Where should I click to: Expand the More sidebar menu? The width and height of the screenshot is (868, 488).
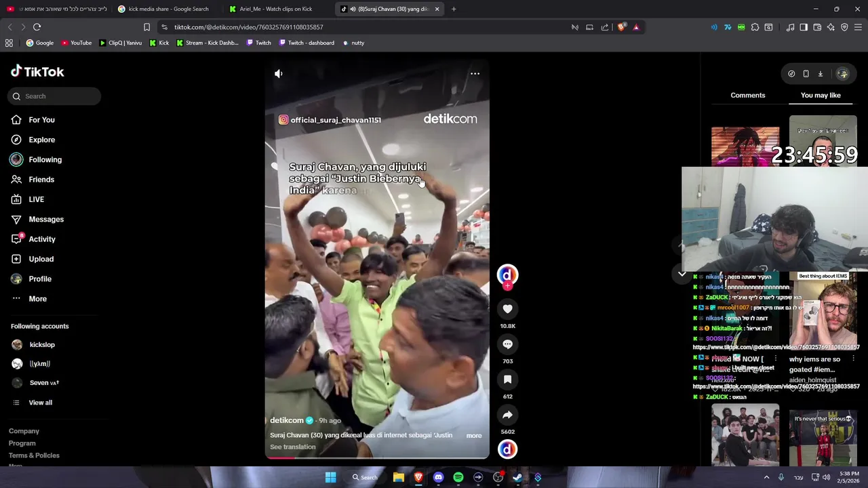38,299
